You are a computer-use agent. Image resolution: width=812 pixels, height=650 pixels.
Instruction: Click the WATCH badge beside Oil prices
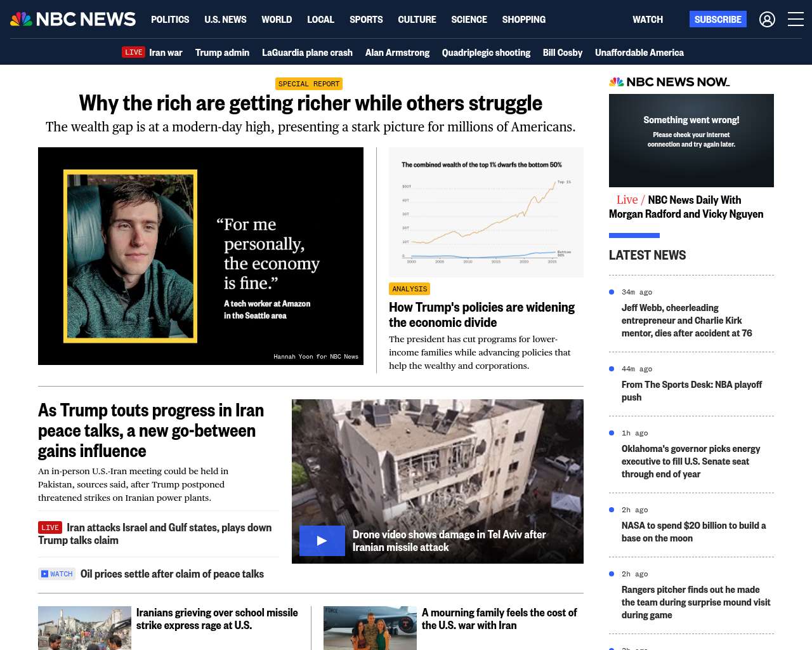pyautogui.click(x=57, y=574)
